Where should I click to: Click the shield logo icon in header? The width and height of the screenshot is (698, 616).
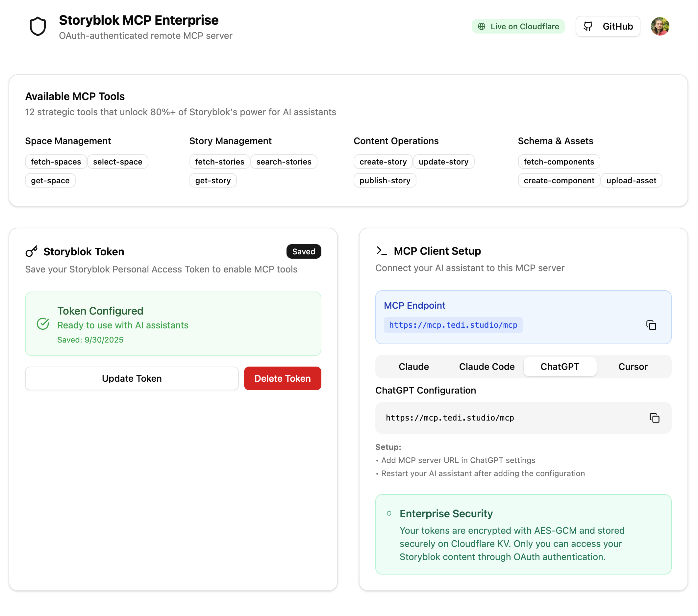point(37,26)
